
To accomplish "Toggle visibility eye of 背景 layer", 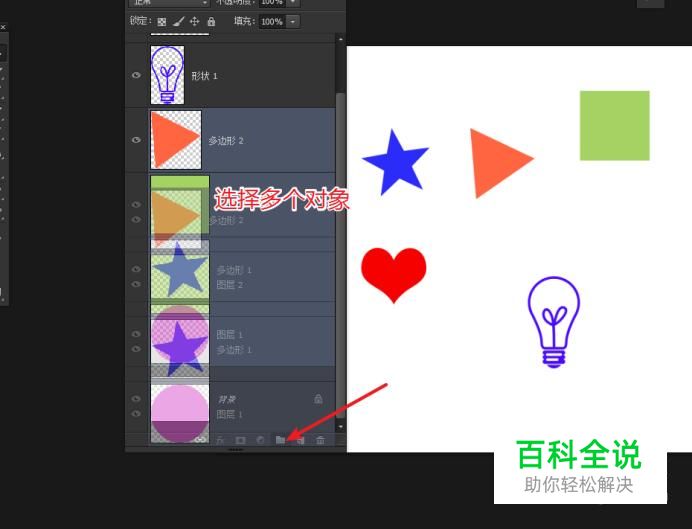I will pyautogui.click(x=136, y=399).
